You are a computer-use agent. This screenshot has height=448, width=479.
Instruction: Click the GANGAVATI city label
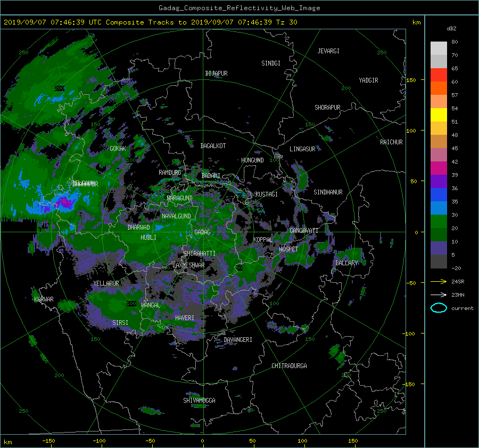(304, 231)
